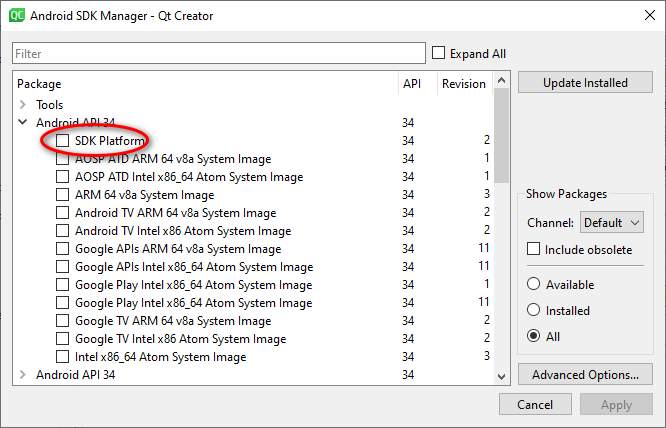
Task: Check Google APIs Intel x86_64 Atom System Image
Action: [62, 267]
